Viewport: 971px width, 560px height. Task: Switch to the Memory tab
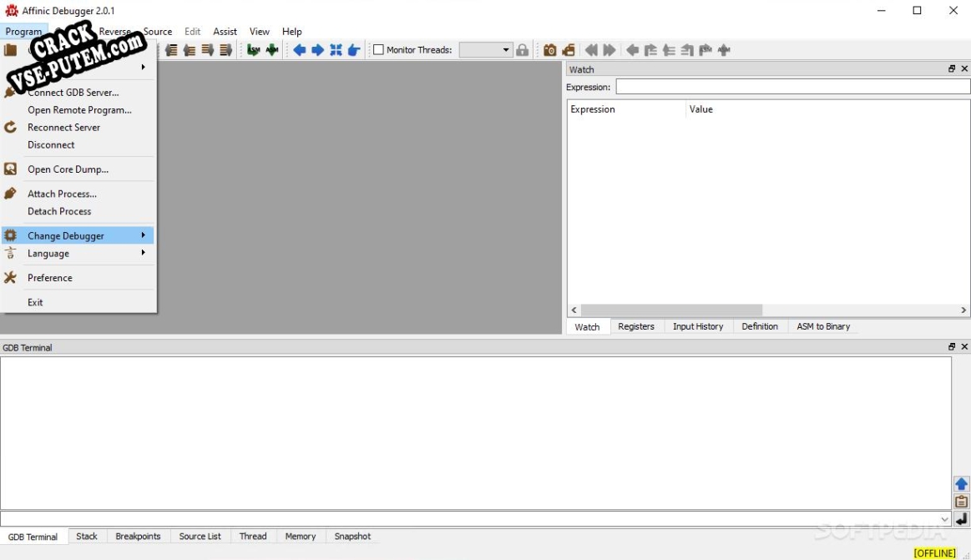point(301,537)
